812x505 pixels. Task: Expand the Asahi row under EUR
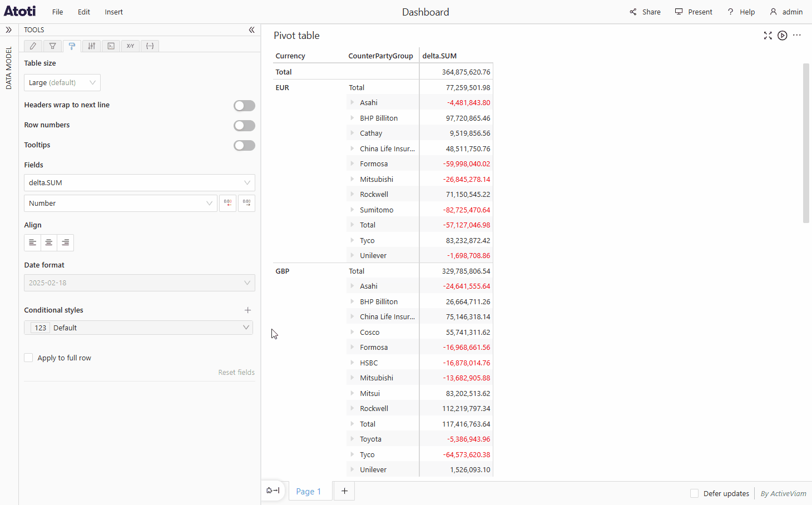pyautogui.click(x=352, y=102)
